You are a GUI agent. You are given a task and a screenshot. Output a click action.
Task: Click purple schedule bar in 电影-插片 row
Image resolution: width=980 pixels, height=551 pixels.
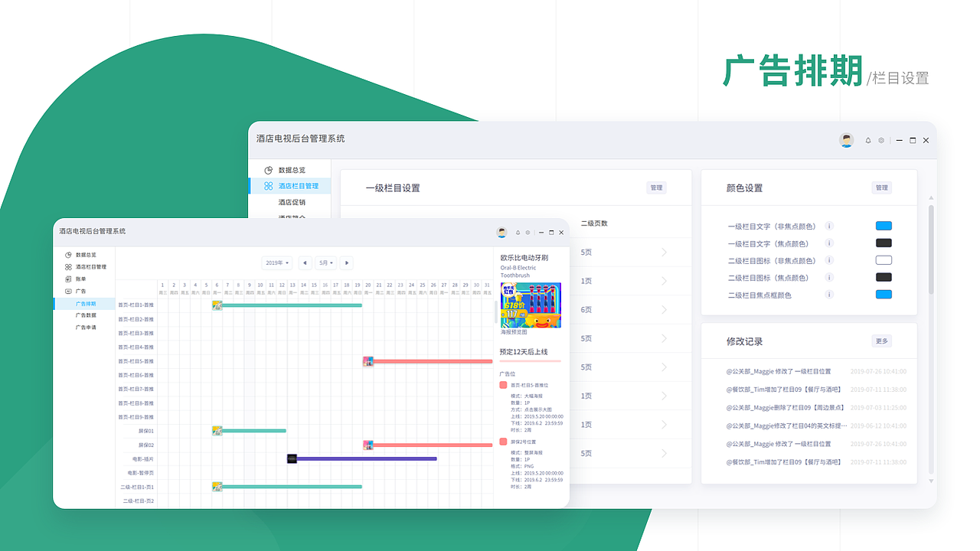[367, 459]
